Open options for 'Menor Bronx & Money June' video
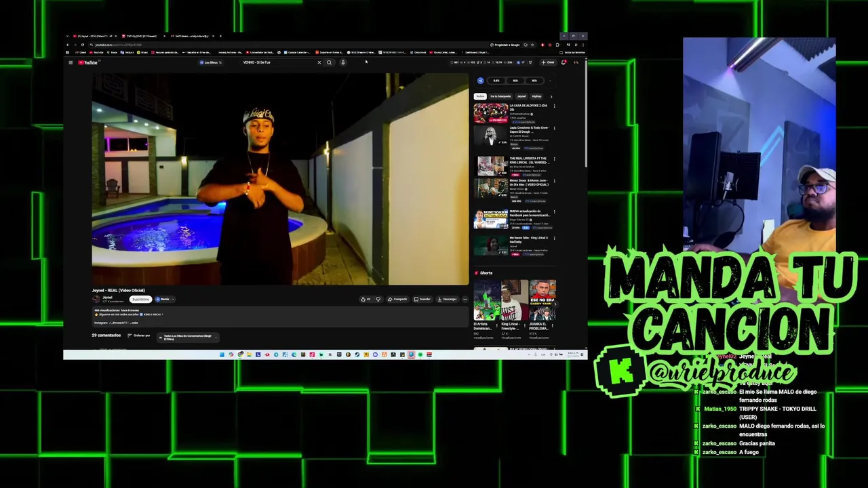The width and height of the screenshot is (868, 488). (x=554, y=181)
